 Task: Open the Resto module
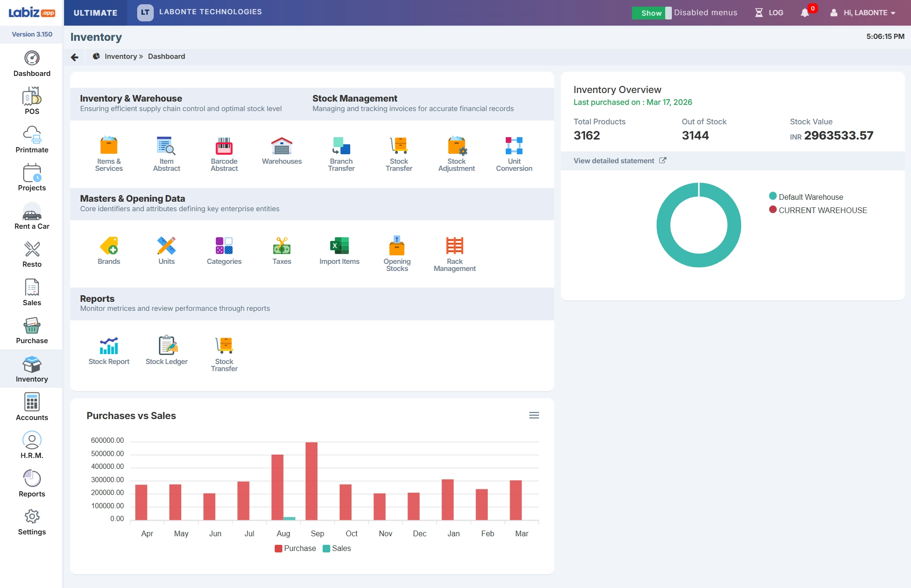[32, 254]
